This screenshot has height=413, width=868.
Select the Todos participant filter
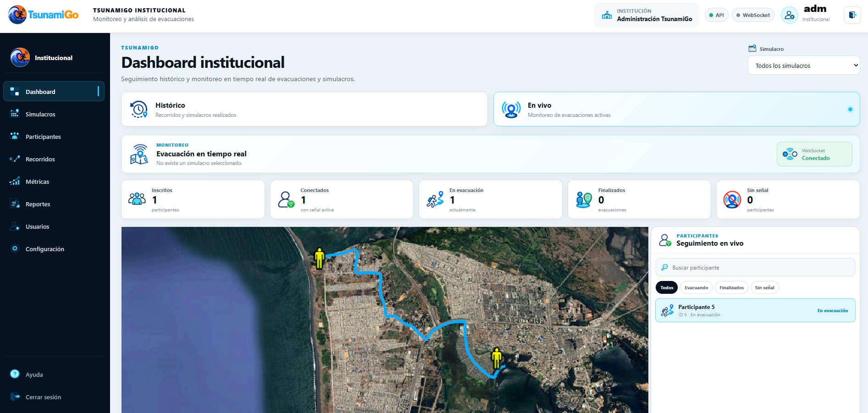[x=667, y=288]
